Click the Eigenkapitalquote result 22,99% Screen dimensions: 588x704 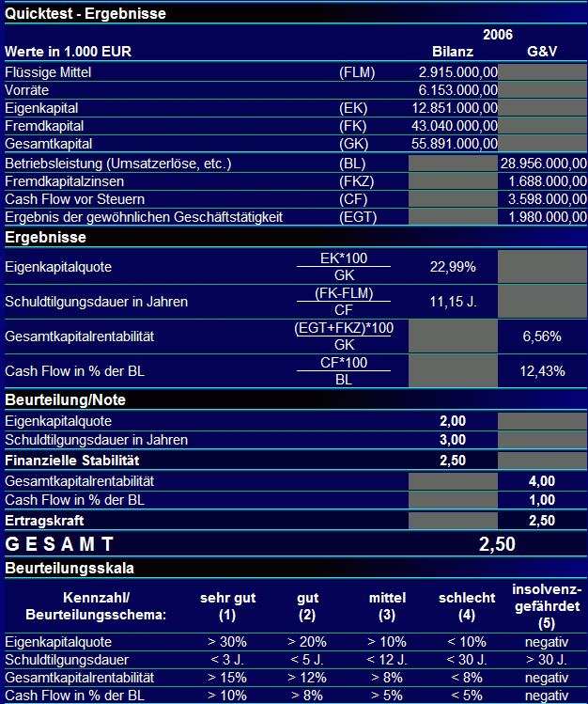pyautogui.click(x=453, y=267)
